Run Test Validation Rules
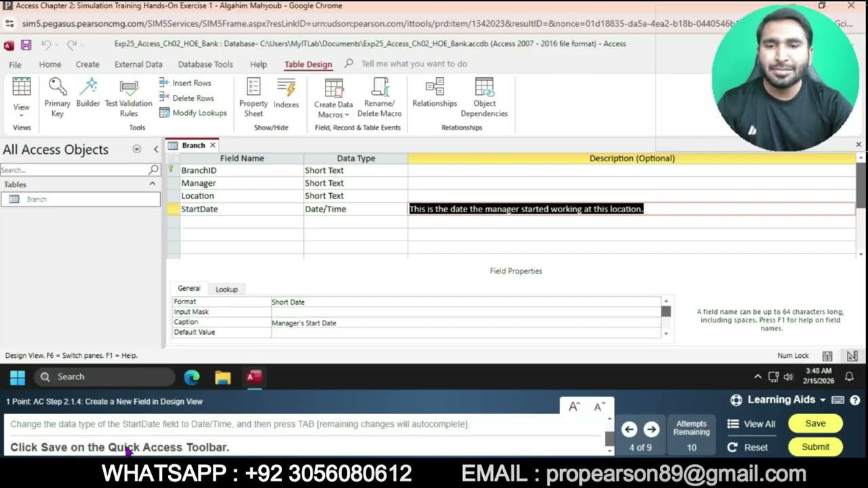868x488 pixels. point(129,97)
